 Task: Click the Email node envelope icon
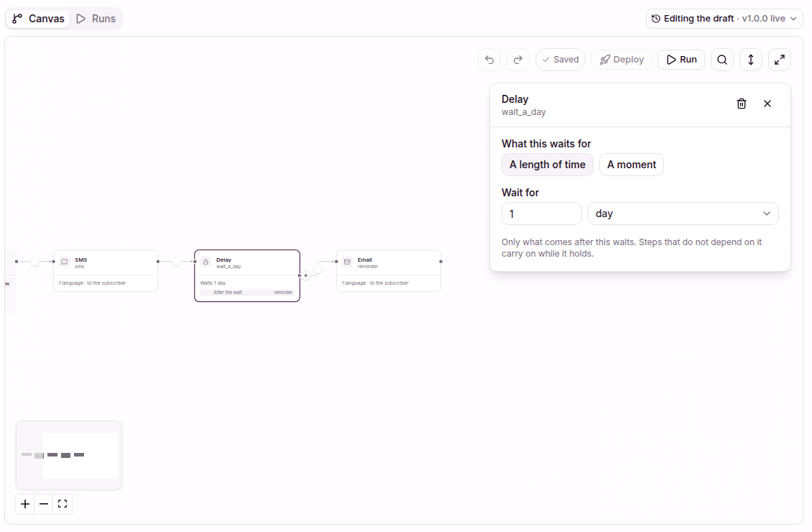click(x=348, y=262)
